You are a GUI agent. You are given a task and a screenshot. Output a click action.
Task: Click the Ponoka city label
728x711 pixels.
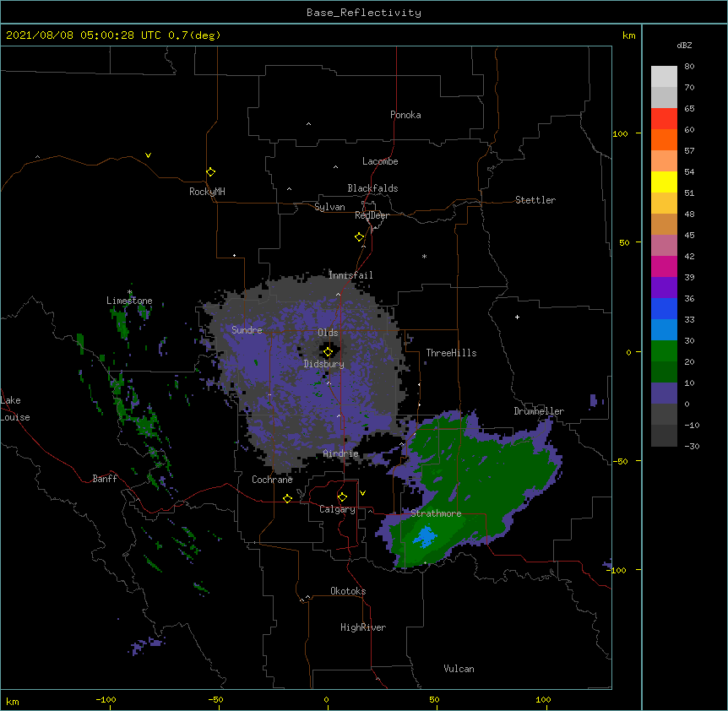(405, 115)
